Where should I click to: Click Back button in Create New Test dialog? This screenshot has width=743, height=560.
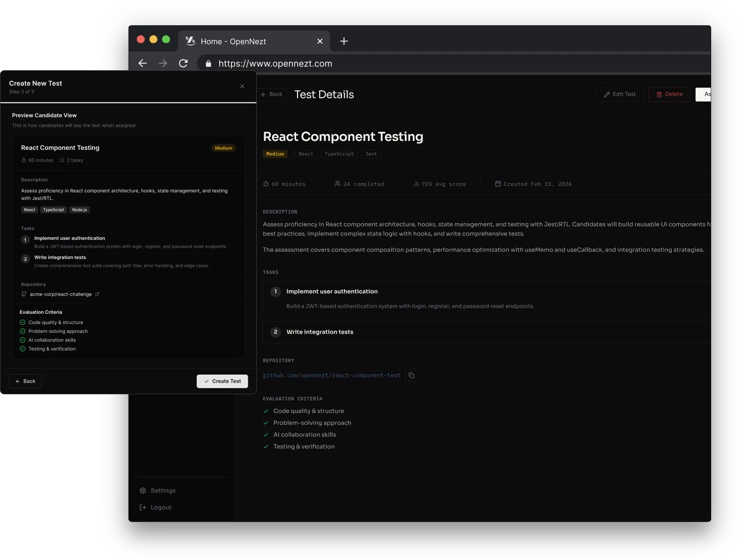[x=25, y=381]
